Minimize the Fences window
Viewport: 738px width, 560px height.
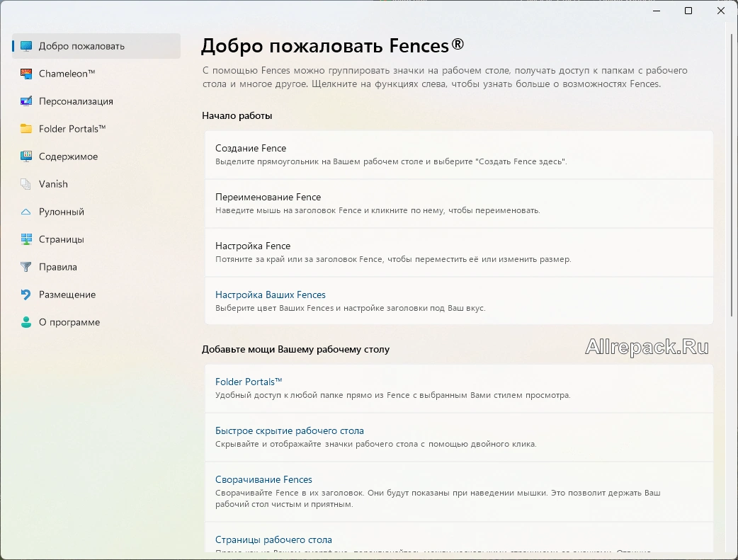coord(657,11)
